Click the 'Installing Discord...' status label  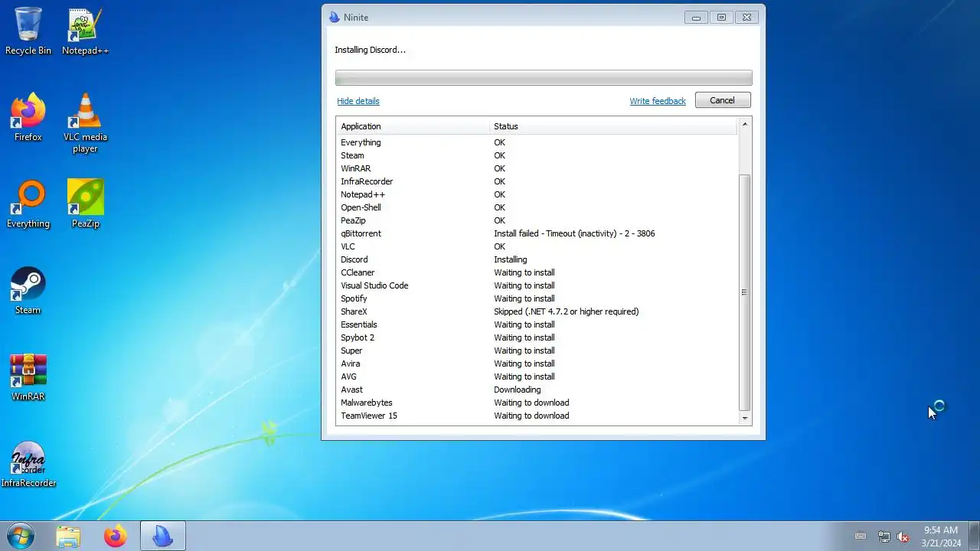[x=370, y=50]
